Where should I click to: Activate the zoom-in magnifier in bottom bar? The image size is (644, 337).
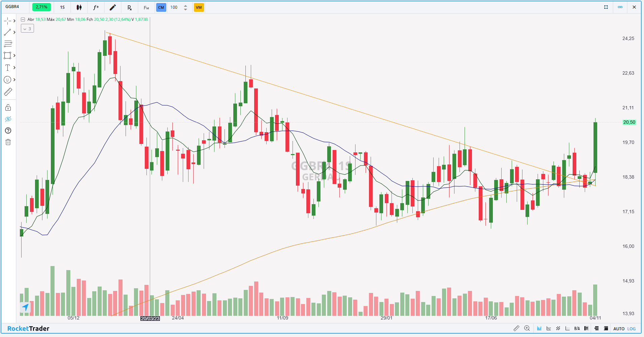click(x=527, y=328)
